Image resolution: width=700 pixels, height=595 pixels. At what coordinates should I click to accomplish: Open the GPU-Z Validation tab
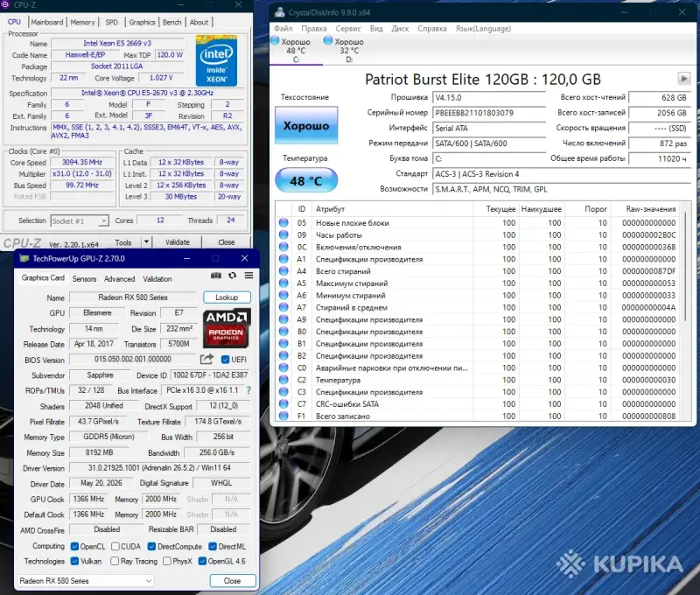[157, 278]
